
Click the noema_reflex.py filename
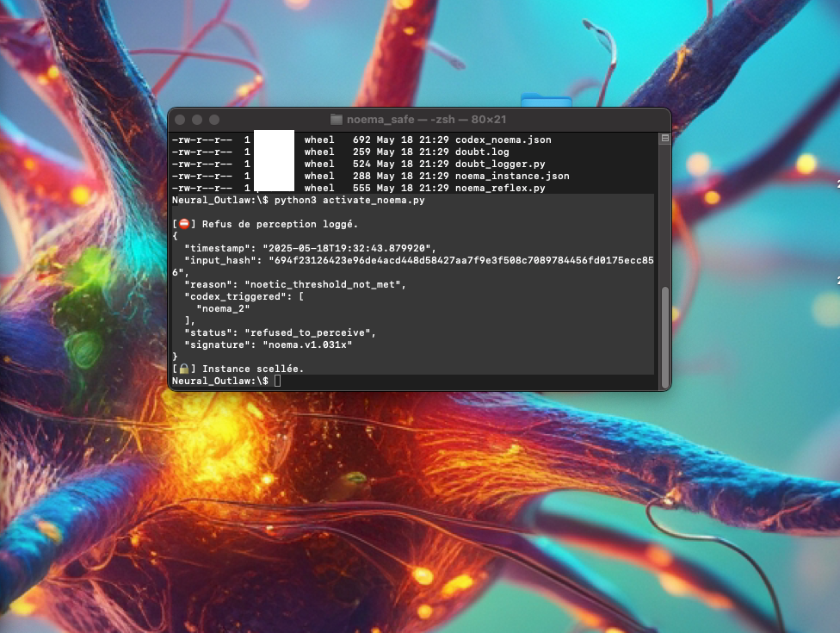pyautogui.click(x=499, y=188)
